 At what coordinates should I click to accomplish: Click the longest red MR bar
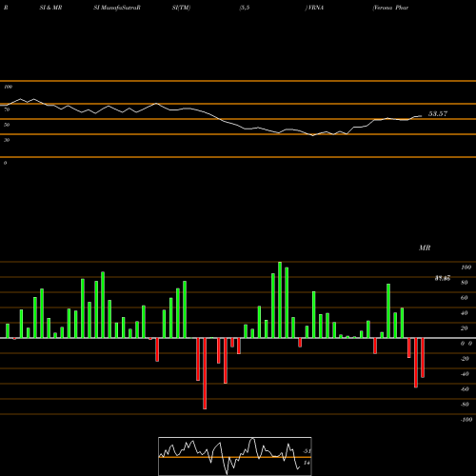tap(205, 373)
